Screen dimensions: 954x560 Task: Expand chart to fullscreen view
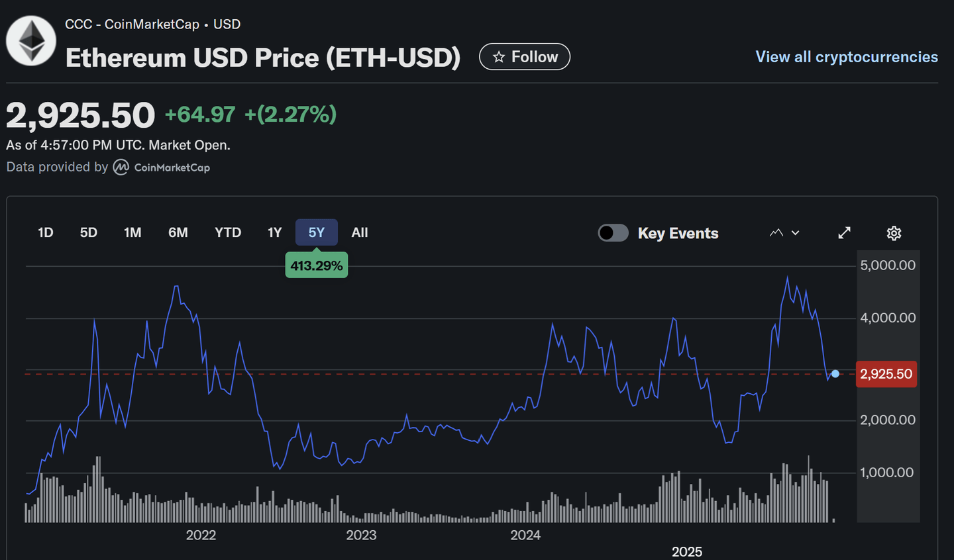pos(844,233)
